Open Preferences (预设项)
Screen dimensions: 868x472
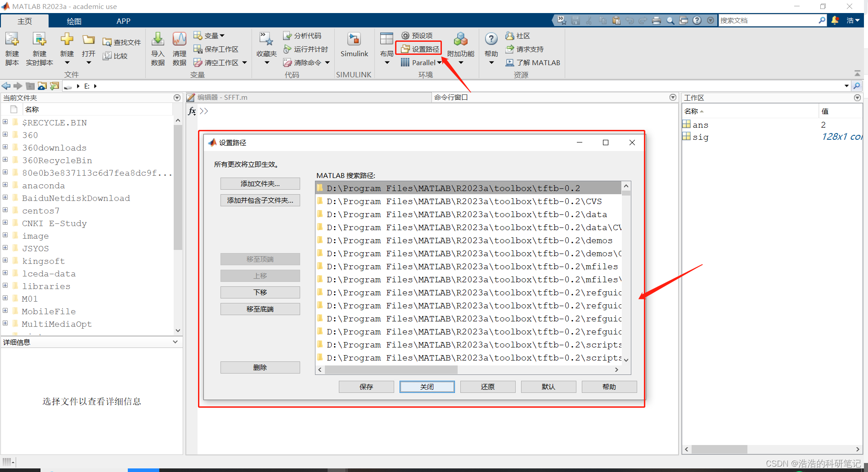click(417, 36)
